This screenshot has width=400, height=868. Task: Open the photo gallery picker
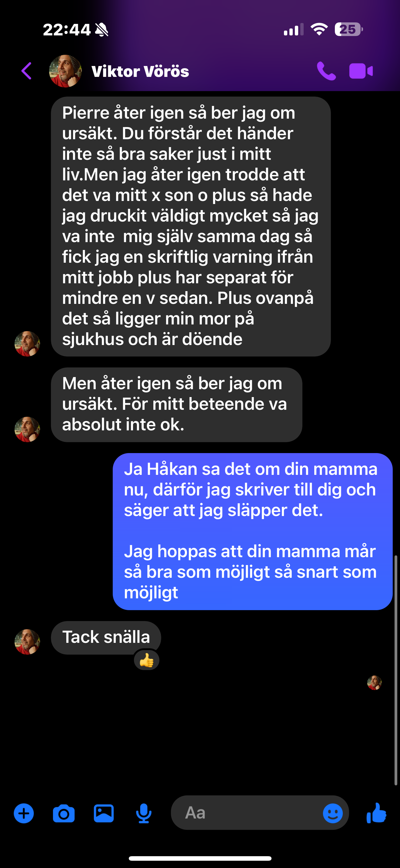(x=104, y=814)
